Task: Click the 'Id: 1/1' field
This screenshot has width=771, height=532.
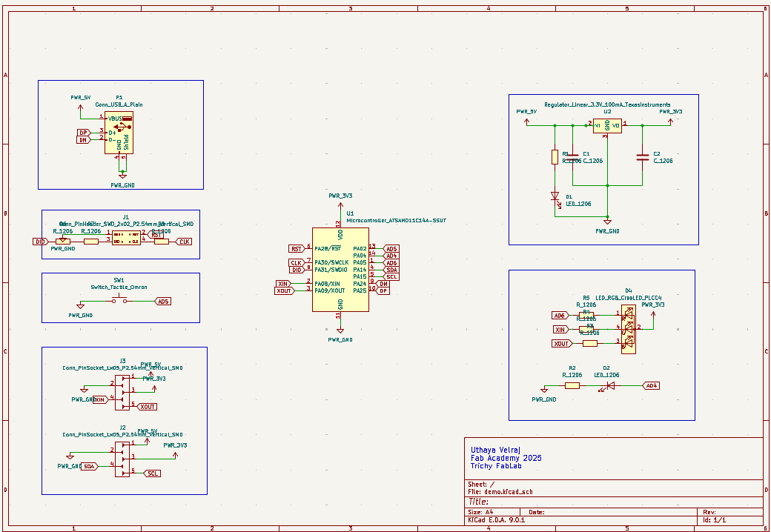Action: point(715,519)
